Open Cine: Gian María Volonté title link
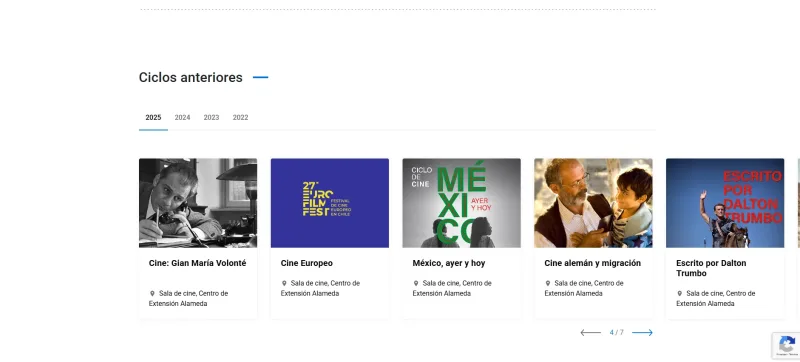The width and height of the screenshot is (800, 362). pyautogui.click(x=197, y=263)
